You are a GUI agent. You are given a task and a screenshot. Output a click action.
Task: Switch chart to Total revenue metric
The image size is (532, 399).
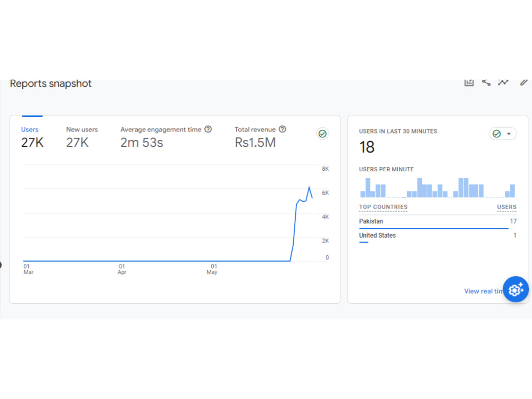pos(260,137)
